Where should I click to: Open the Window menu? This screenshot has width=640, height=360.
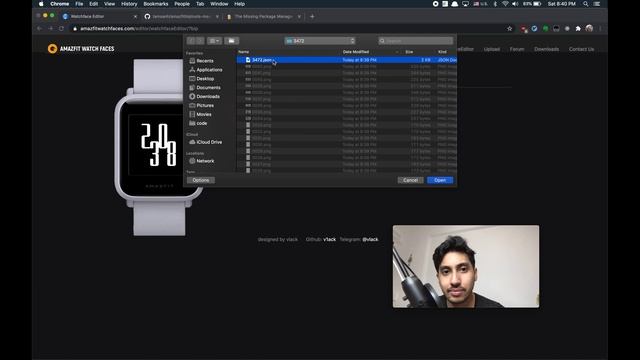[219, 4]
